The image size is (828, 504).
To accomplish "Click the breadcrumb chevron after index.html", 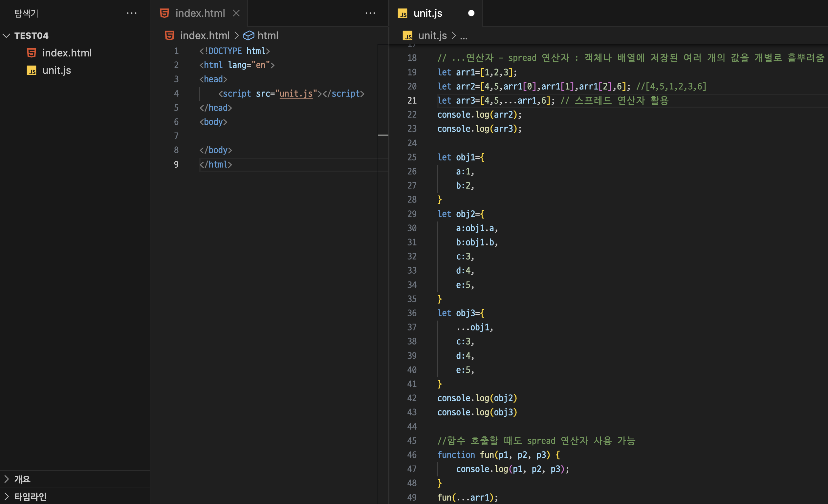I will 236,35.
